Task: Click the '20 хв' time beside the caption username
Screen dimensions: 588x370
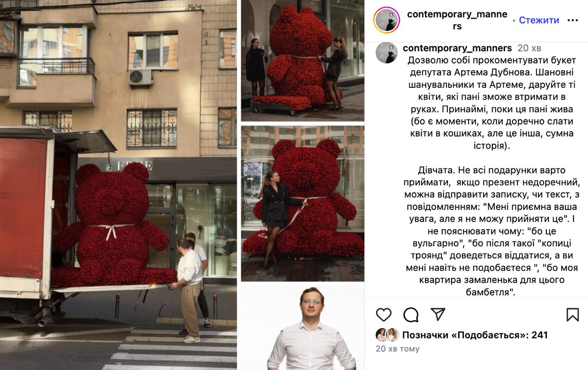Action: pyautogui.click(x=529, y=48)
